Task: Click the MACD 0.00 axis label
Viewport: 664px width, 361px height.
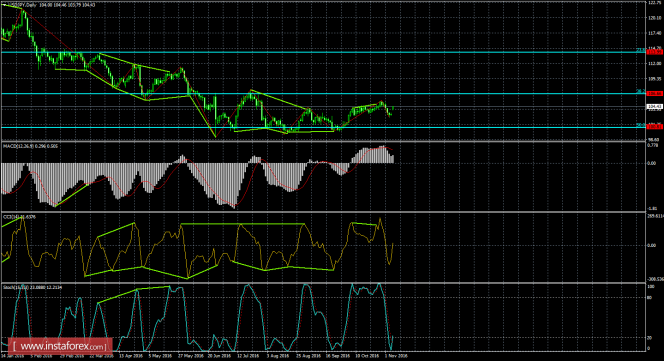Action: (x=652, y=163)
